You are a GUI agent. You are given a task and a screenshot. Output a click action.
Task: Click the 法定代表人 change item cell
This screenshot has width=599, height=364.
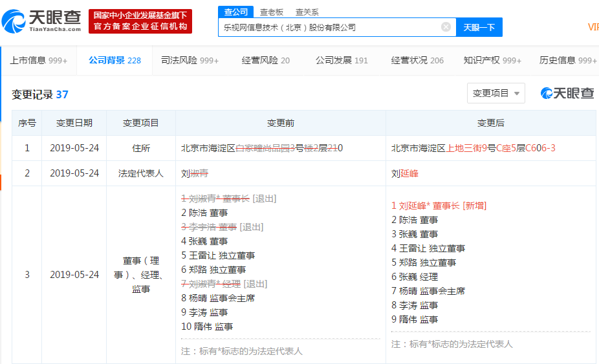coord(140,173)
